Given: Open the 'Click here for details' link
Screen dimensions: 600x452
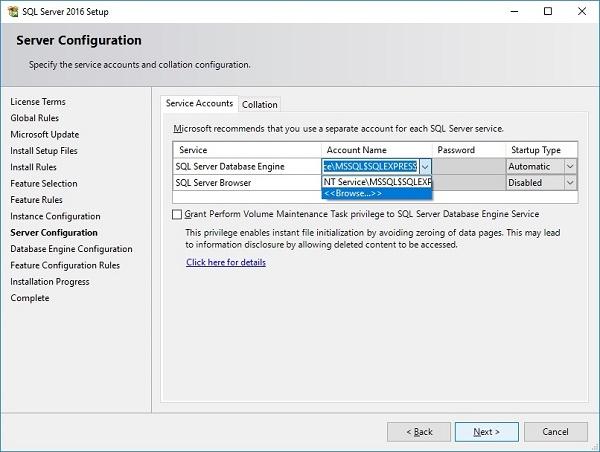Looking at the screenshot, I should [226, 262].
